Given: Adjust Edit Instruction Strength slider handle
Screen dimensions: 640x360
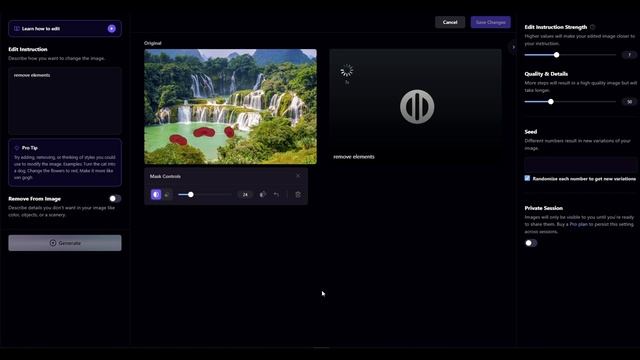Looking at the screenshot, I should (x=556, y=55).
